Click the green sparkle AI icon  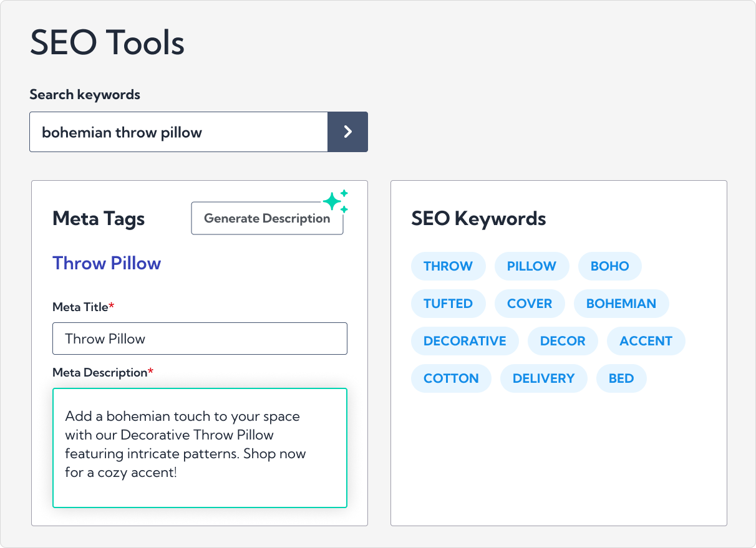[x=336, y=201]
